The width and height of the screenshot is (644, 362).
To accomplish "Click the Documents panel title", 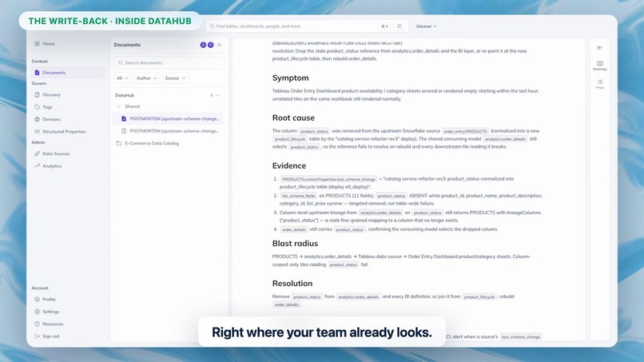I will [x=127, y=45].
